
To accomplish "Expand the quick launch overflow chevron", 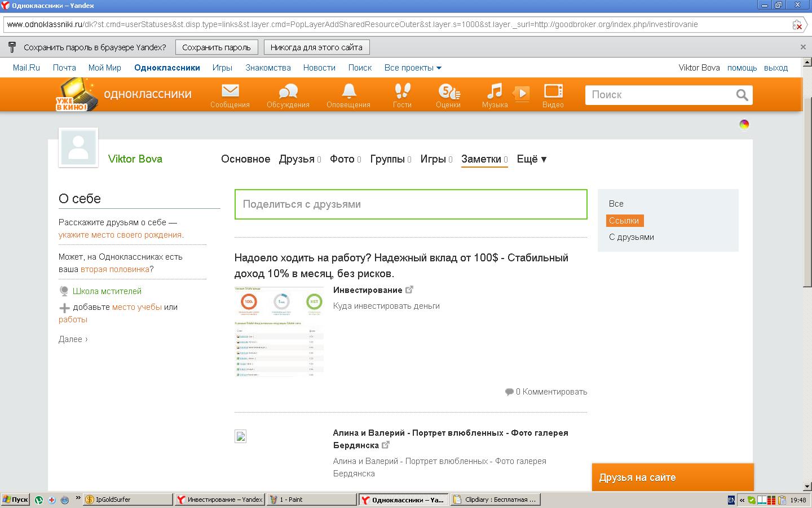I will (x=78, y=498).
